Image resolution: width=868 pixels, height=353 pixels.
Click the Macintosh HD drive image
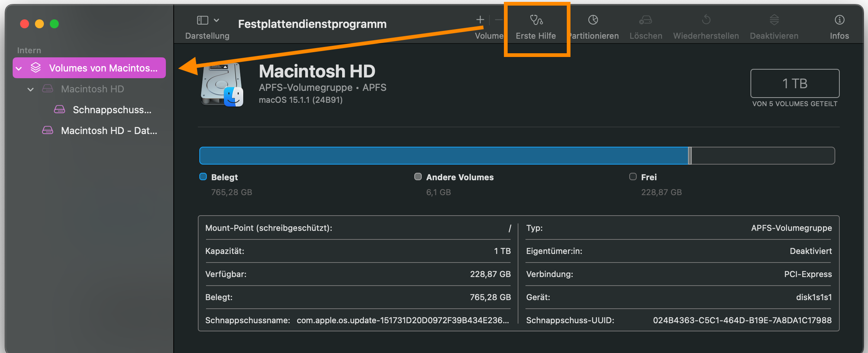222,85
